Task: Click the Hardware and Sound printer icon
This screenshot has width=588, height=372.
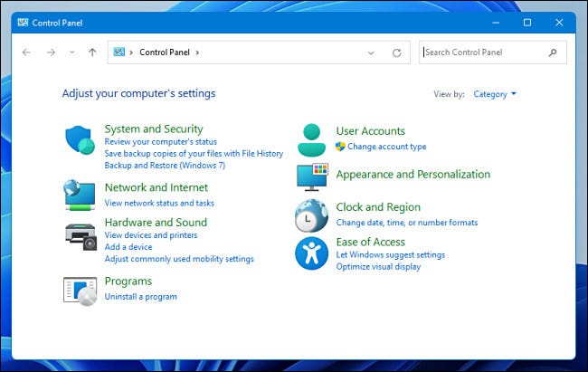Action: click(80, 234)
